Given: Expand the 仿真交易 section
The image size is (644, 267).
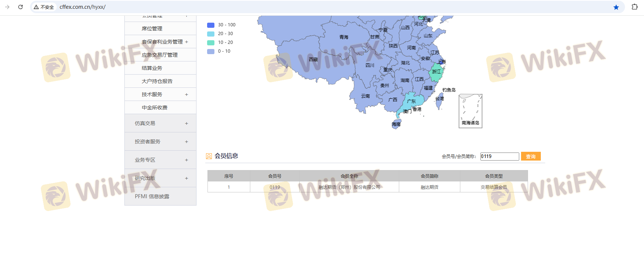Looking at the screenshot, I should tap(186, 123).
